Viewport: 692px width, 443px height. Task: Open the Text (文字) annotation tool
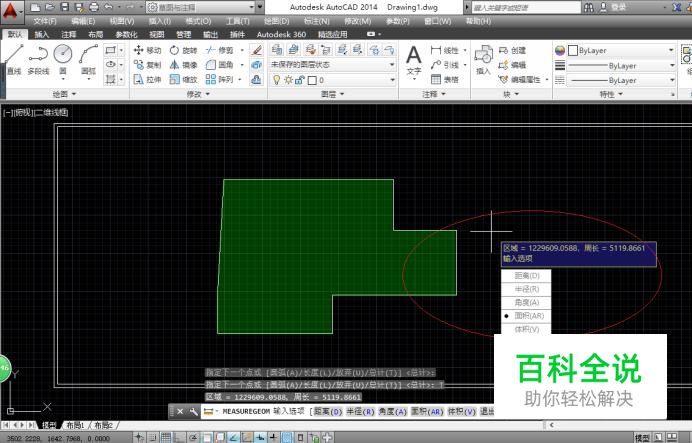click(413, 58)
